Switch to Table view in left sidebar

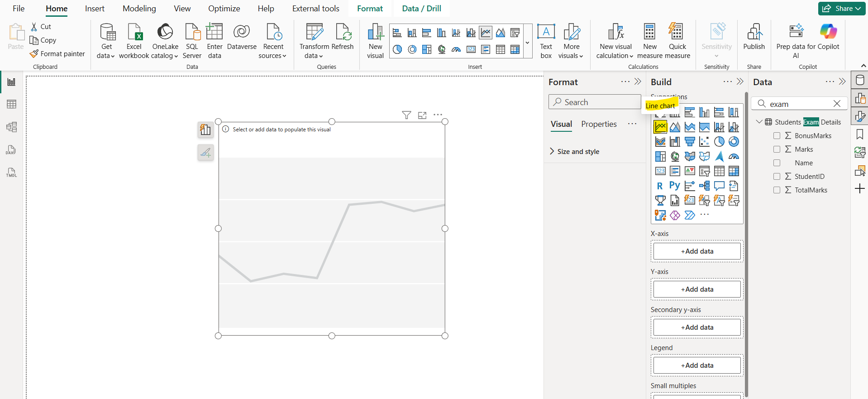pos(11,104)
